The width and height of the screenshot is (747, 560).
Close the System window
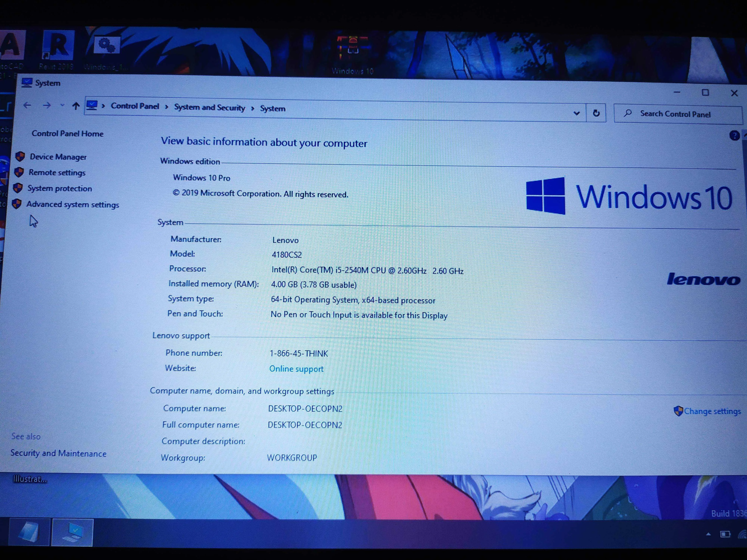[x=734, y=93]
